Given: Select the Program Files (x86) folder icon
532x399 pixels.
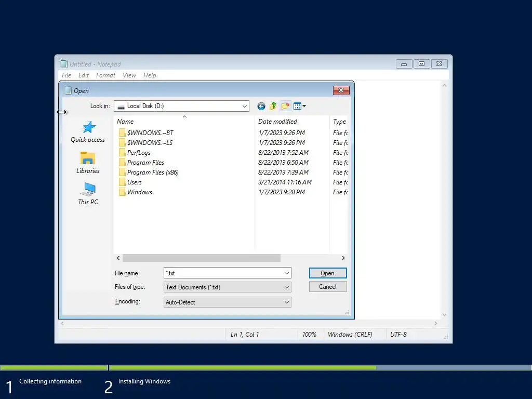Looking at the screenshot, I should [x=122, y=172].
